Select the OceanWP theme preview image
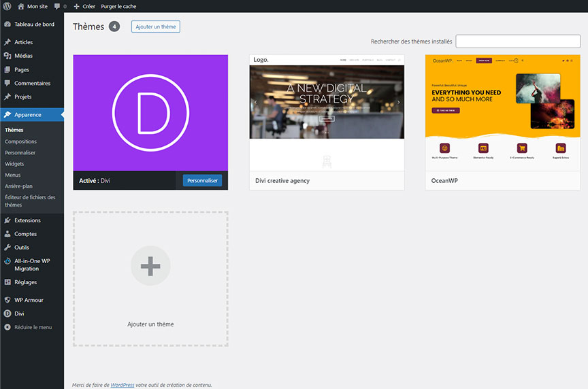The height and width of the screenshot is (389, 588). pyautogui.click(x=502, y=113)
